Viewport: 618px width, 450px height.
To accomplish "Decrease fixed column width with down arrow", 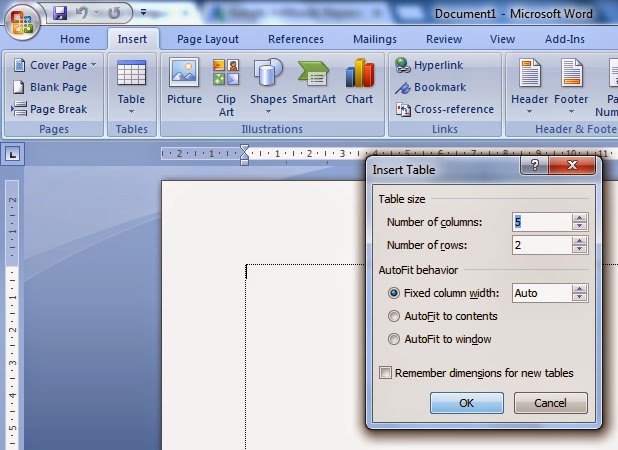I will [579, 297].
